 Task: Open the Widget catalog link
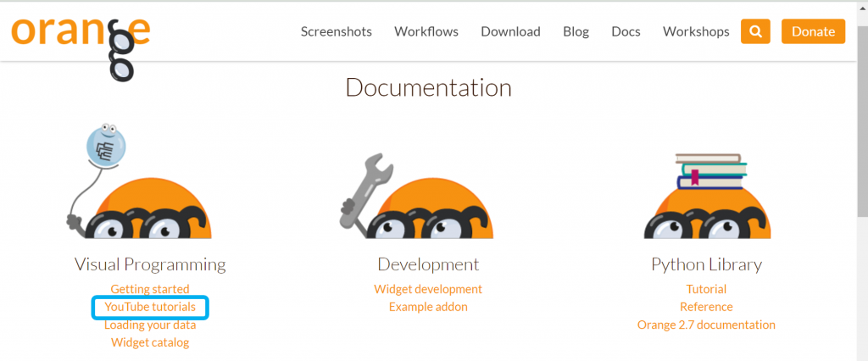click(x=150, y=342)
